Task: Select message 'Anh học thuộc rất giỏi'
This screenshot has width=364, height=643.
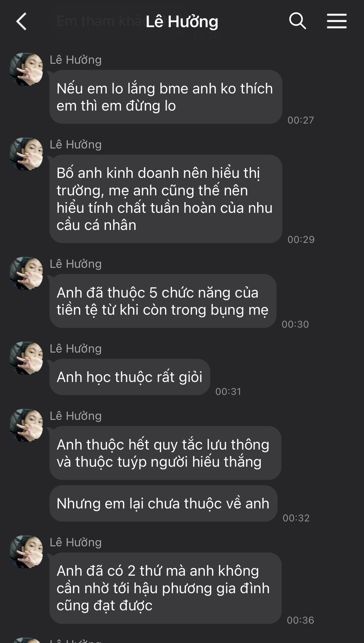Action: [x=130, y=377]
